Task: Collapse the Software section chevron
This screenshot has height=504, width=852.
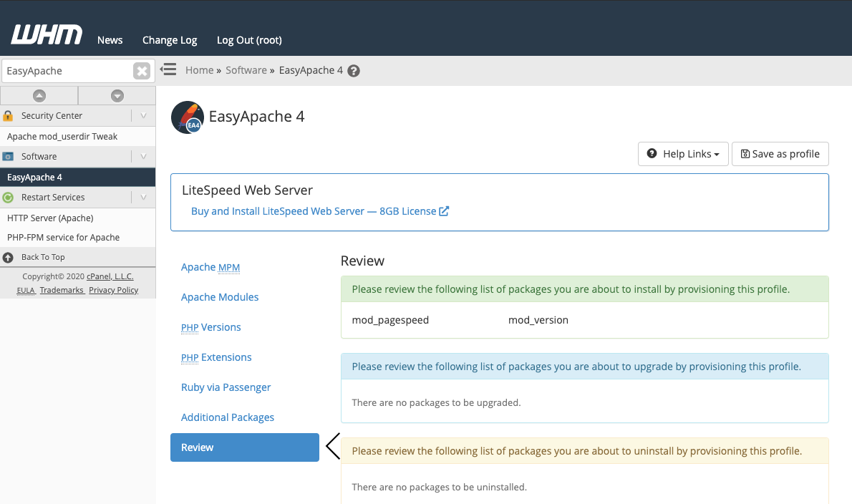Action: click(x=143, y=156)
